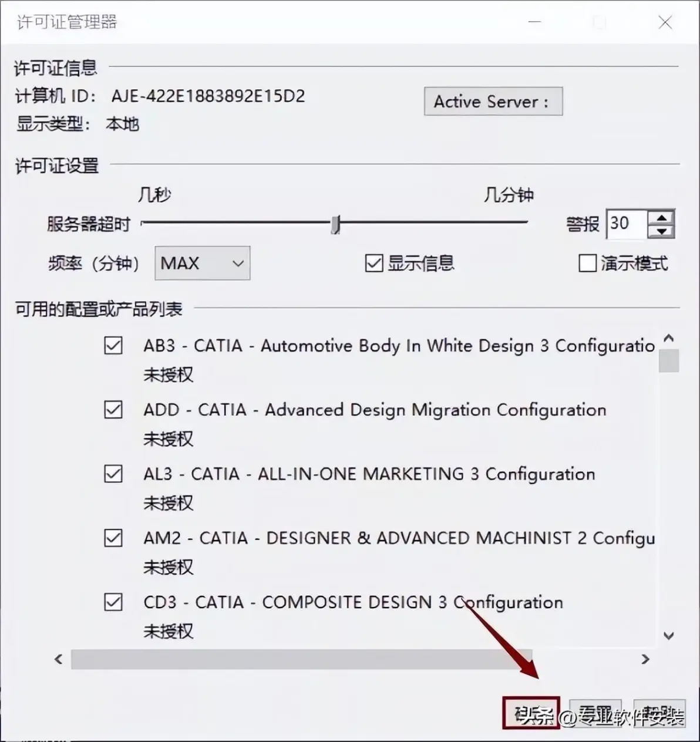Enable the 演示模式 checkbox

tap(587, 263)
